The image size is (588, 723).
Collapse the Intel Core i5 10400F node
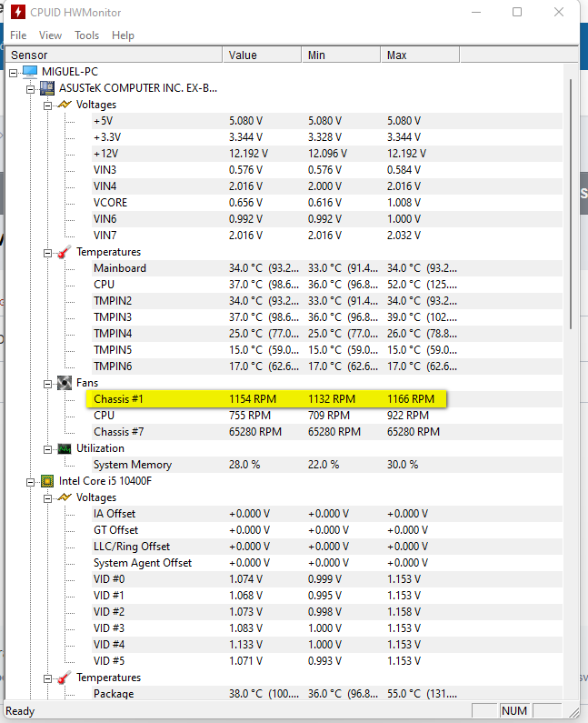(30, 482)
